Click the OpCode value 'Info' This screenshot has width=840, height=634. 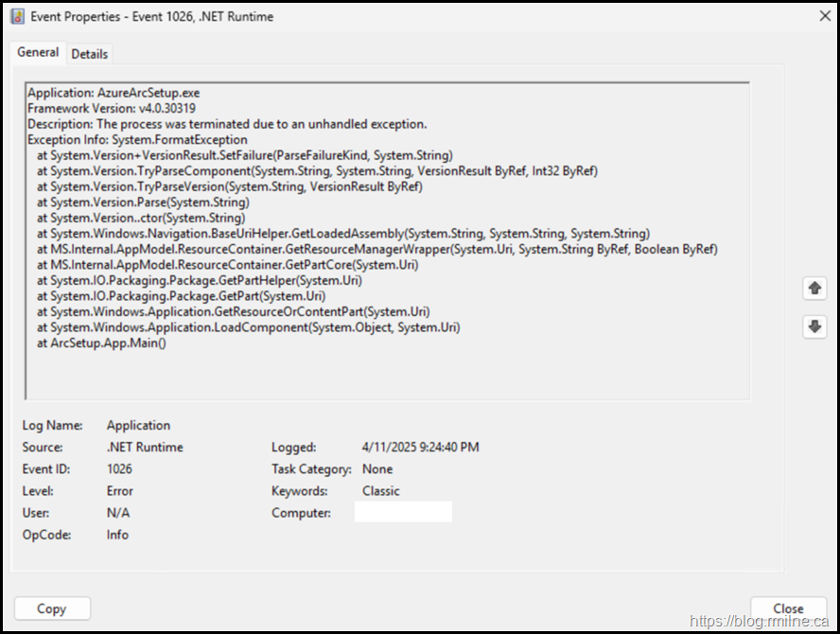pyautogui.click(x=117, y=535)
